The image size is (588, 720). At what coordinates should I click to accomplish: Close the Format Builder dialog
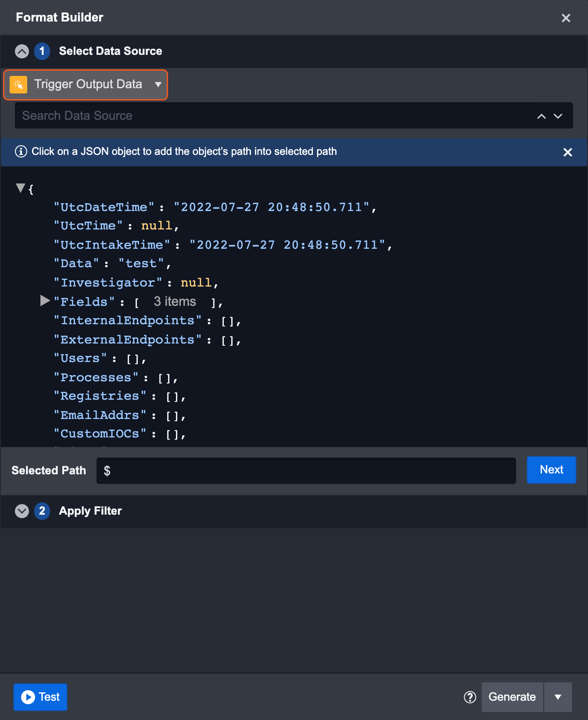pos(566,18)
